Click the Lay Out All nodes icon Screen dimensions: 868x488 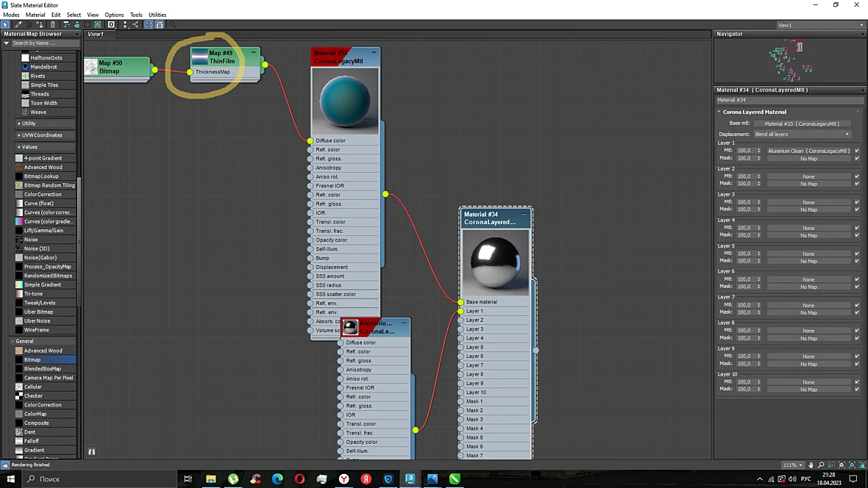[x=66, y=25]
